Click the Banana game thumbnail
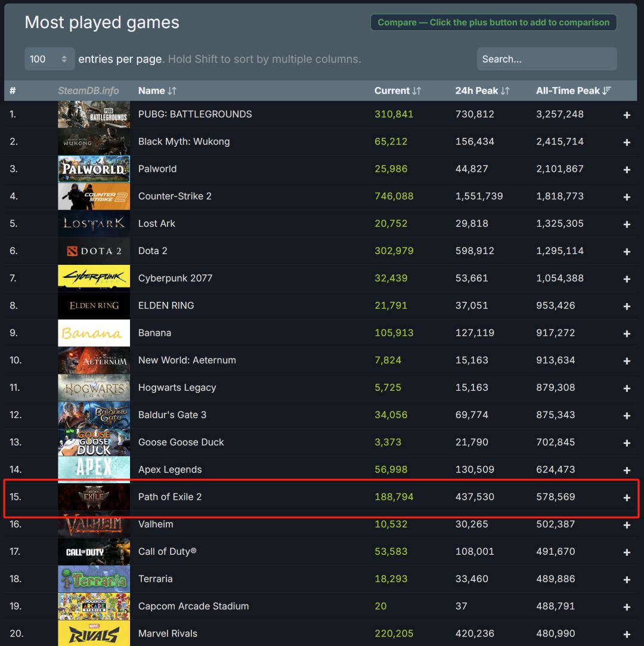The height and width of the screenshot is (646, 644). (x=94, y=333)
